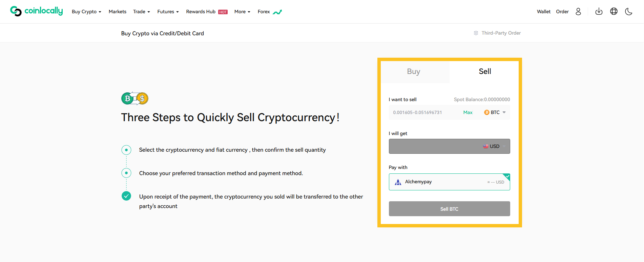
Task: Click the green checkmark step icon
Action: click(x=126, y=196)
